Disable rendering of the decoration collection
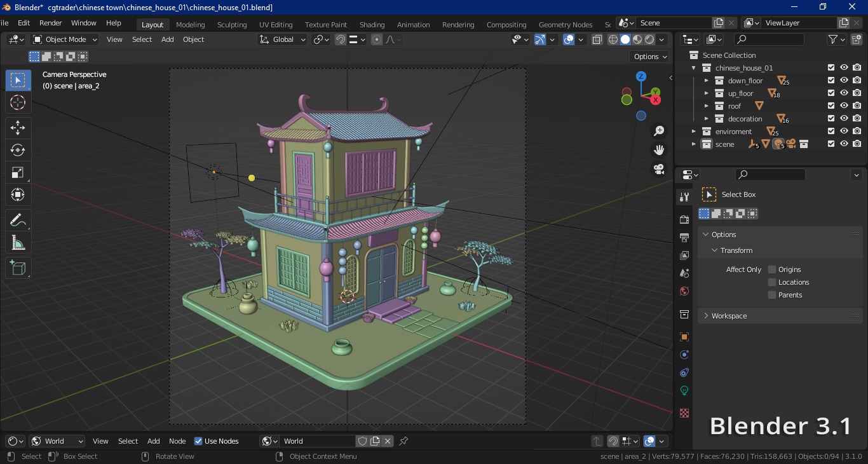This screenshot has width=868, height=464. click(857, 119)
